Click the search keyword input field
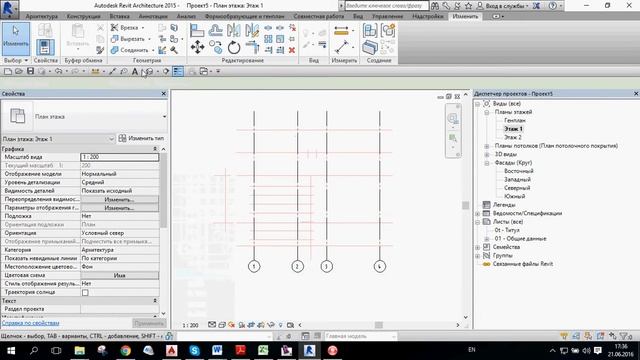The width and height of the screenshot is (640, 360). pos(387,6)
